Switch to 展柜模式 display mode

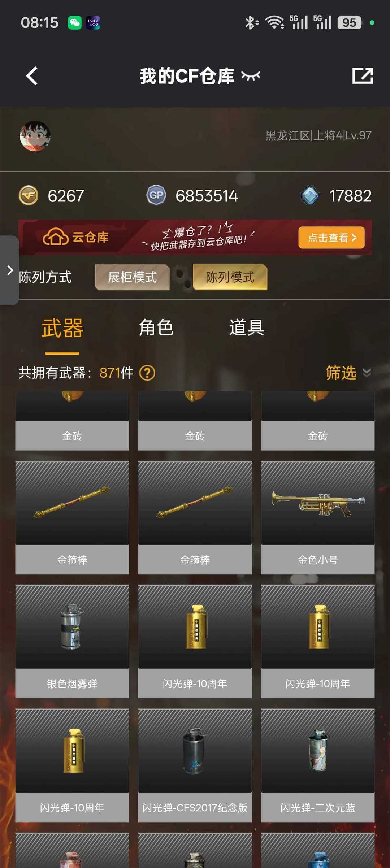[x=132, y=277]
